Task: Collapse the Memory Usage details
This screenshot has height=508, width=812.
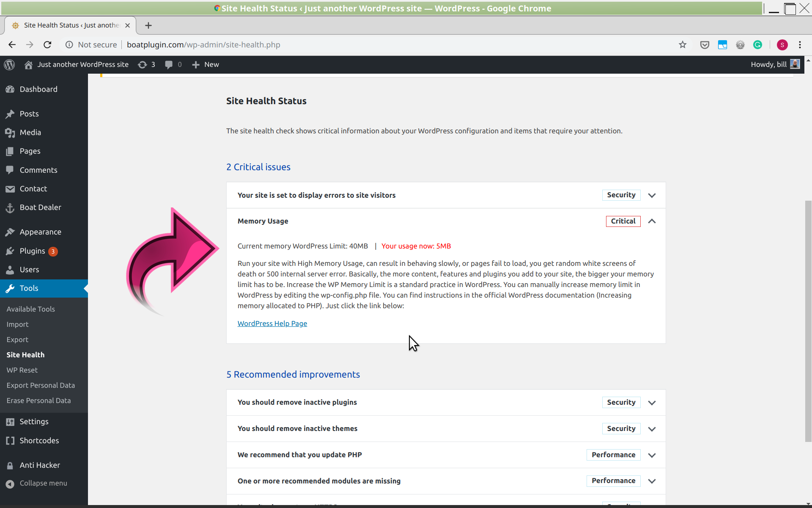Action: [652, 221]
